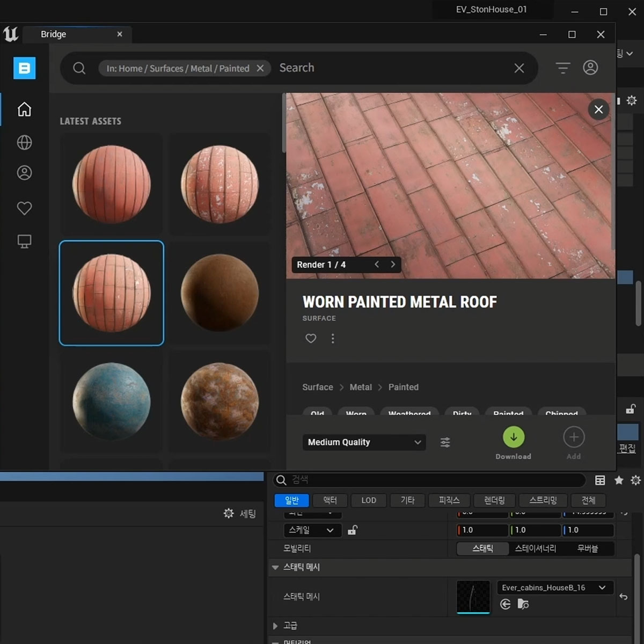Viewport: 644px width, 644px height.
Task: Expand the 고급 section
Action: pos(275,626)
